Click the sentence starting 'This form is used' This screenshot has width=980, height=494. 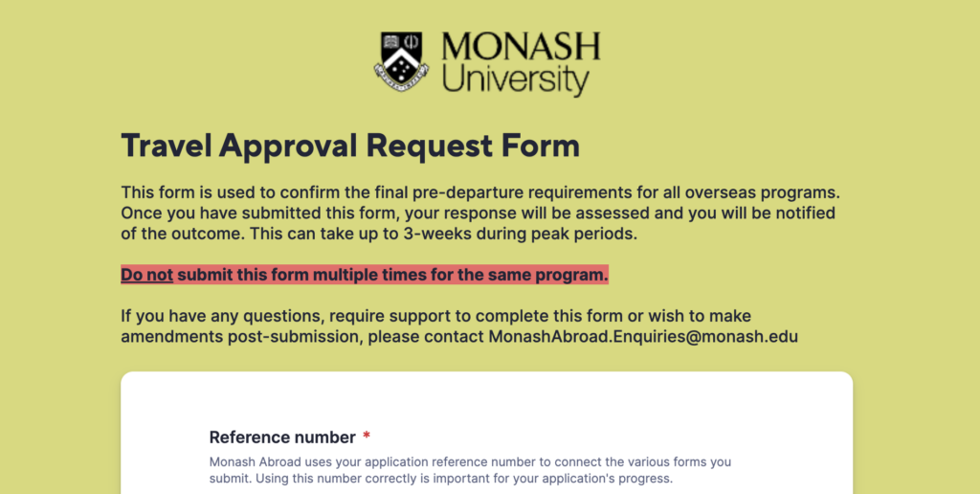(x=479, y=191)
